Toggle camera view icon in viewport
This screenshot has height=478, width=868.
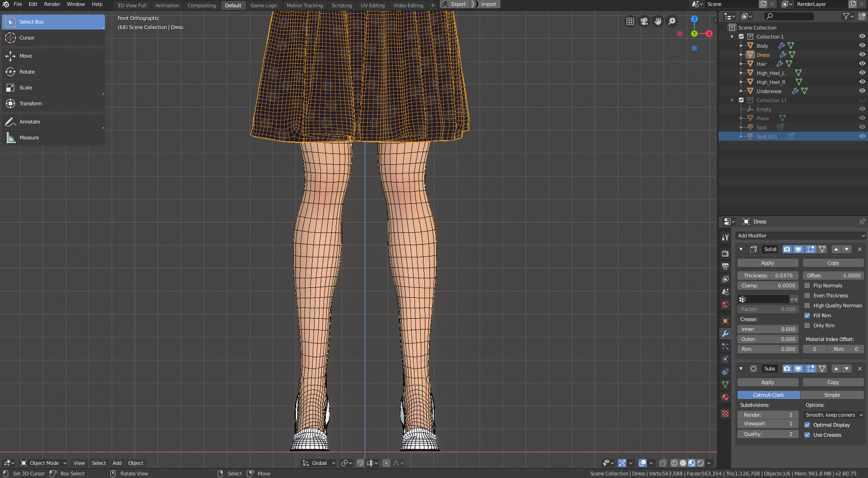(x=644, y=21)
